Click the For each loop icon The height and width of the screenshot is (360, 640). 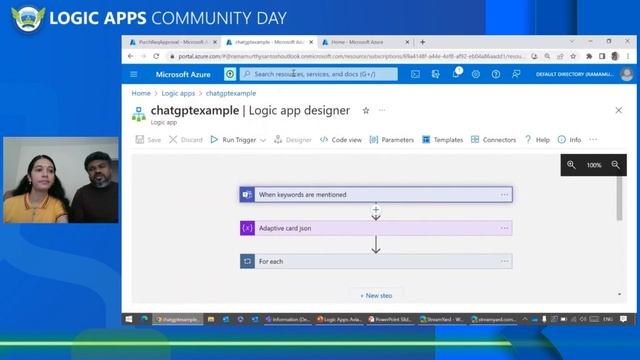[x=247, y=261]
